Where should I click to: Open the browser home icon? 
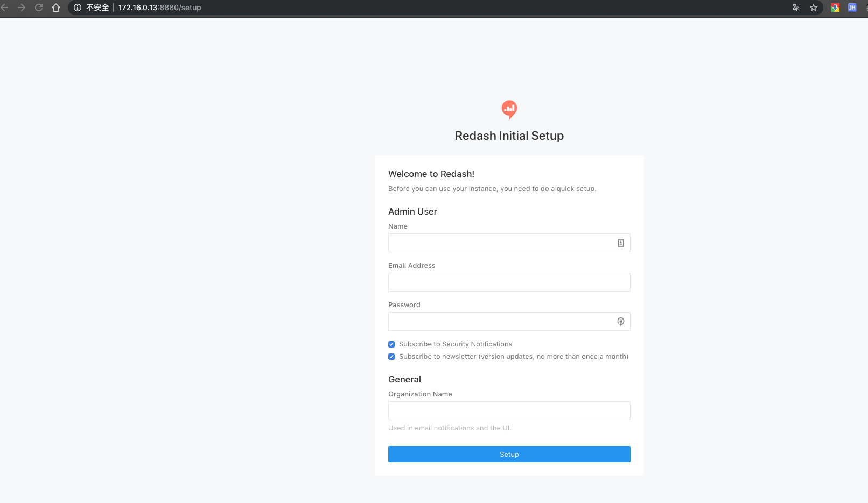coord(56,8)
